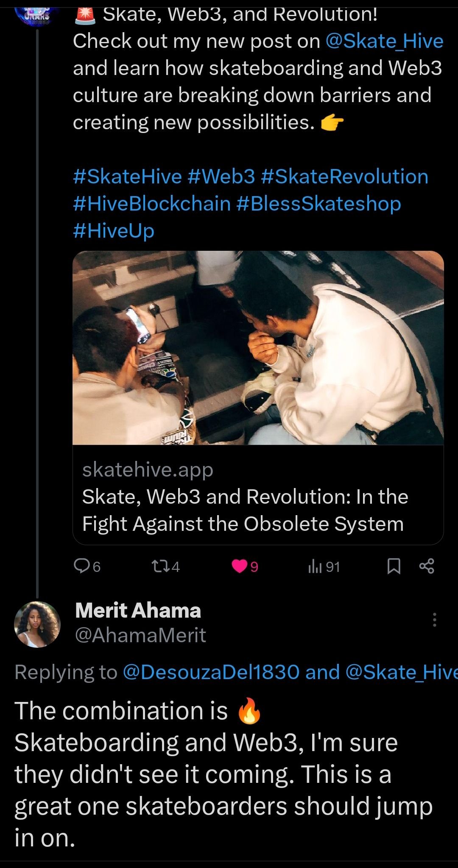458x868 pixels.
Task: Unlike the post via the pink heart
Action: pos(239,566)
